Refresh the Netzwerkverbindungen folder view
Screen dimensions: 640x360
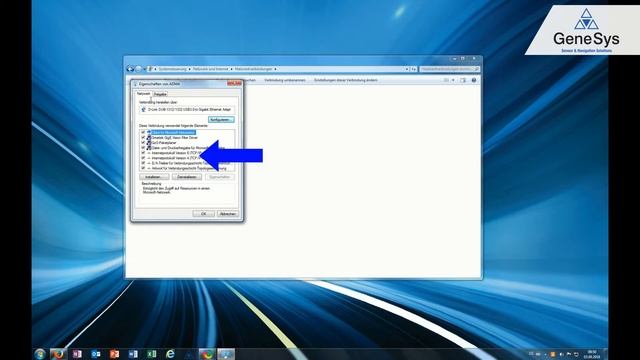[413, 69]
